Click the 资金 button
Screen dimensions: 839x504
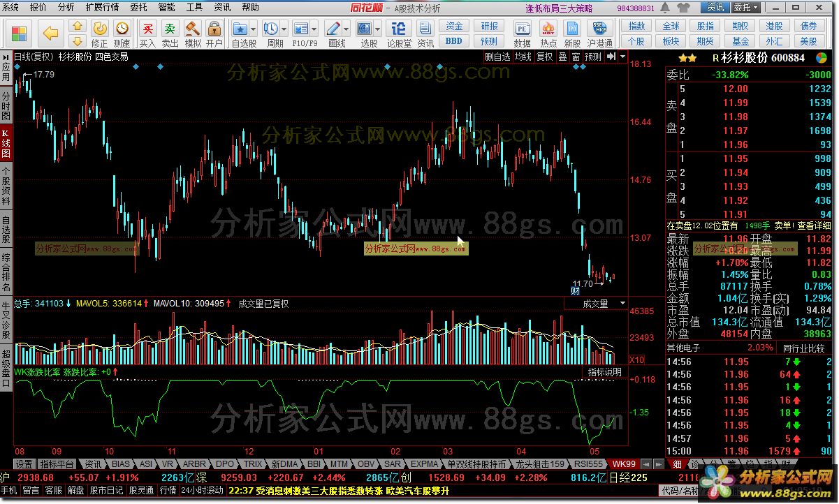[454, 26]
